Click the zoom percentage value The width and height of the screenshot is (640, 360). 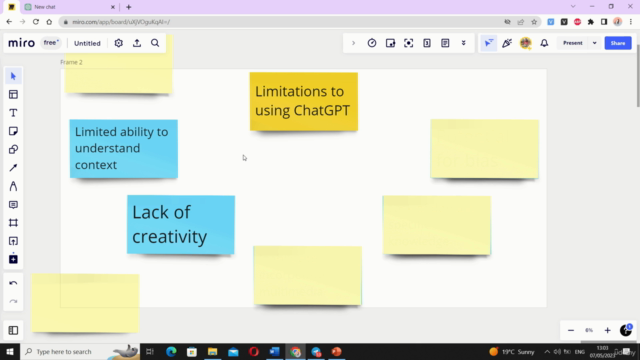(x=589, y=330)
